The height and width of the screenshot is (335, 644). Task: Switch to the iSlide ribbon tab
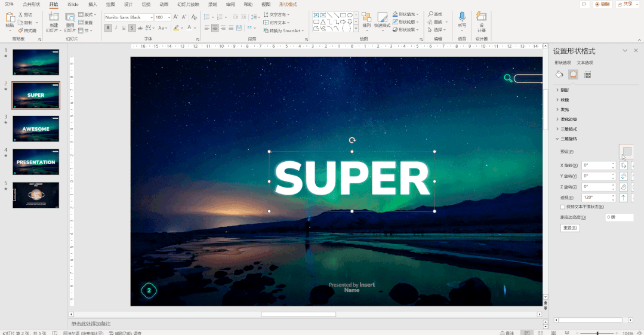(x=73, y=4)
